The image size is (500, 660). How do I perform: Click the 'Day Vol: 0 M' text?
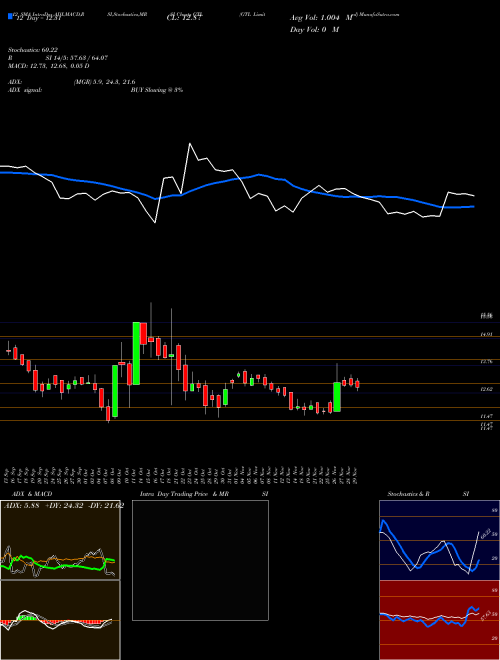tap(314, 30)
